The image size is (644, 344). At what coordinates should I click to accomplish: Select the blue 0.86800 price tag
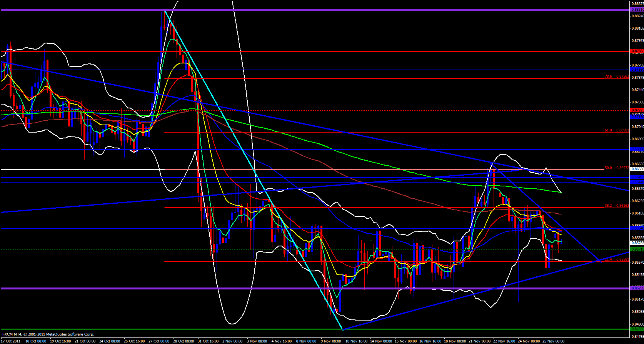(637, 149)
